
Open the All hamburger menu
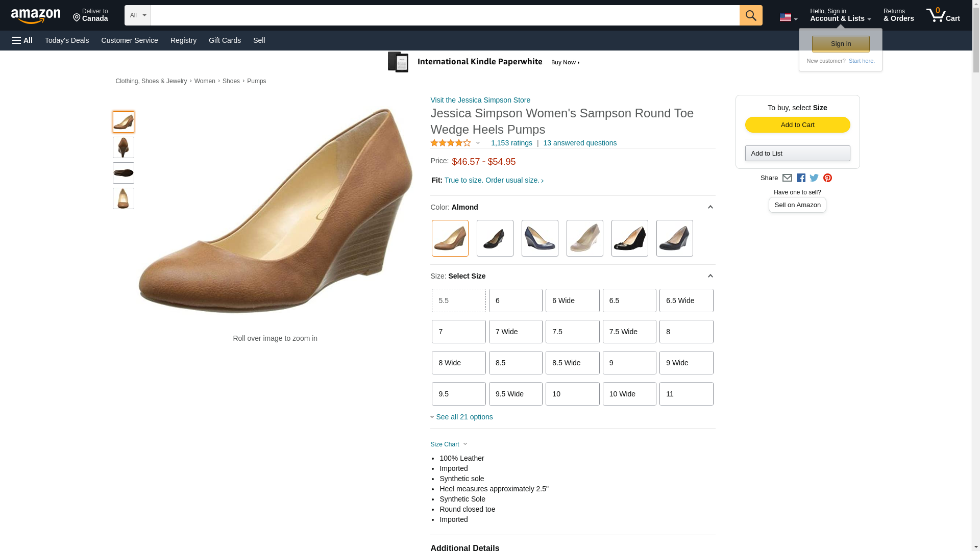[22, 40]
